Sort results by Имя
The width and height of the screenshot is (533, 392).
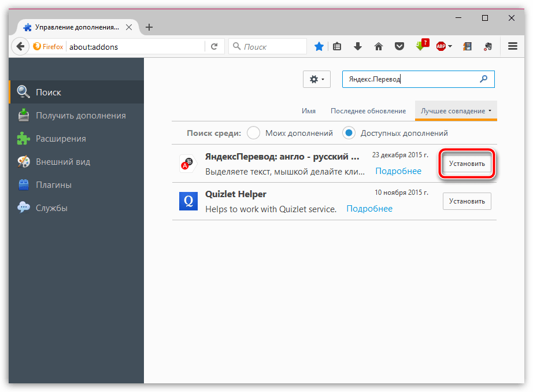point(309,111)
